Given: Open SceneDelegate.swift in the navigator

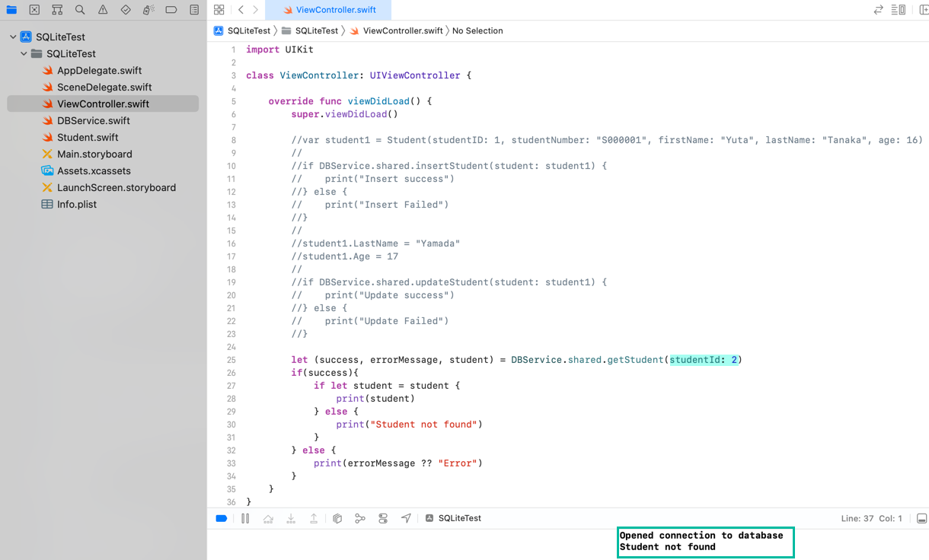Looking at the screenshot, I should [x=103, y=87].
